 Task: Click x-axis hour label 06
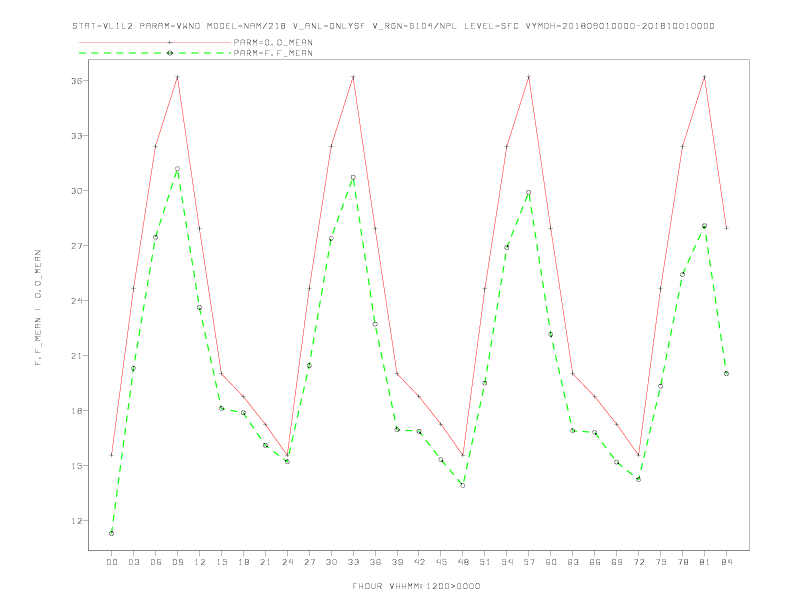[x=156, y=562]
